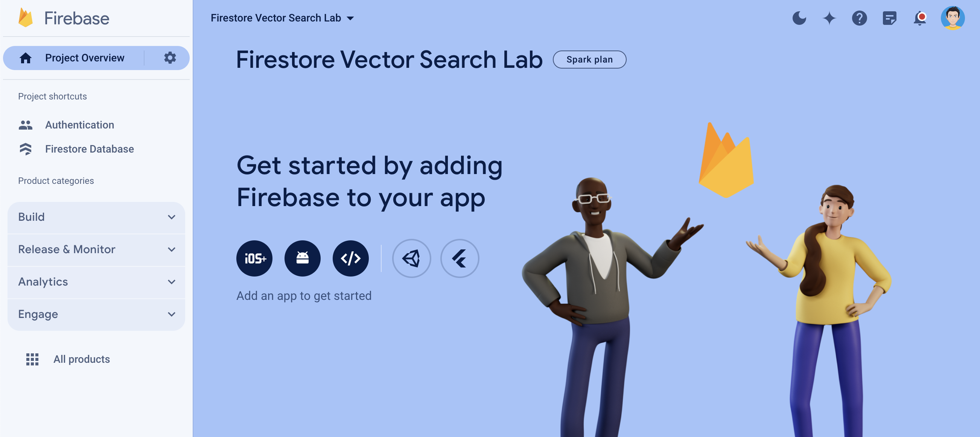980x437 pixels.
Task: Open notifications bell icon
Action: (919, 18)
